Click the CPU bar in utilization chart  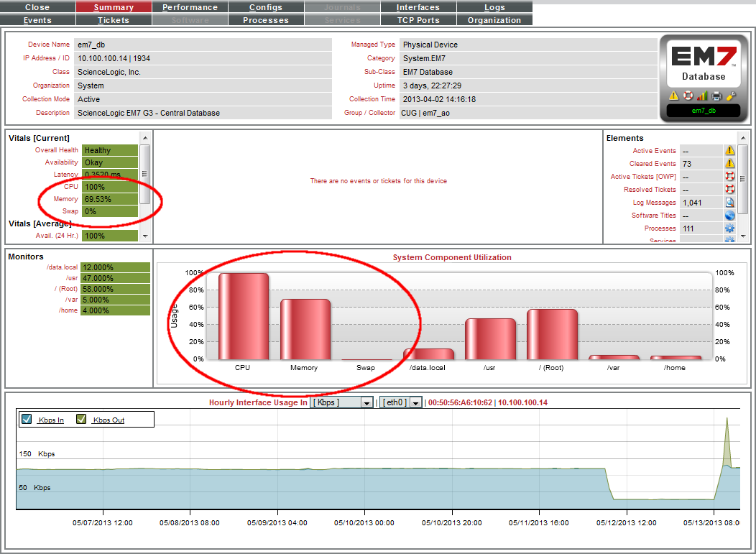[x=244, y=316]
